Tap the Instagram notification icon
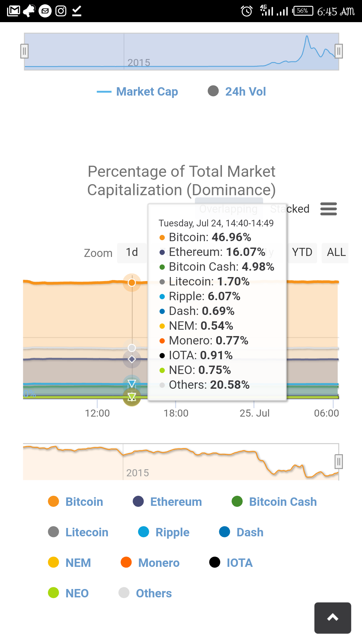The image size is (362, 644). coord(61,11)
